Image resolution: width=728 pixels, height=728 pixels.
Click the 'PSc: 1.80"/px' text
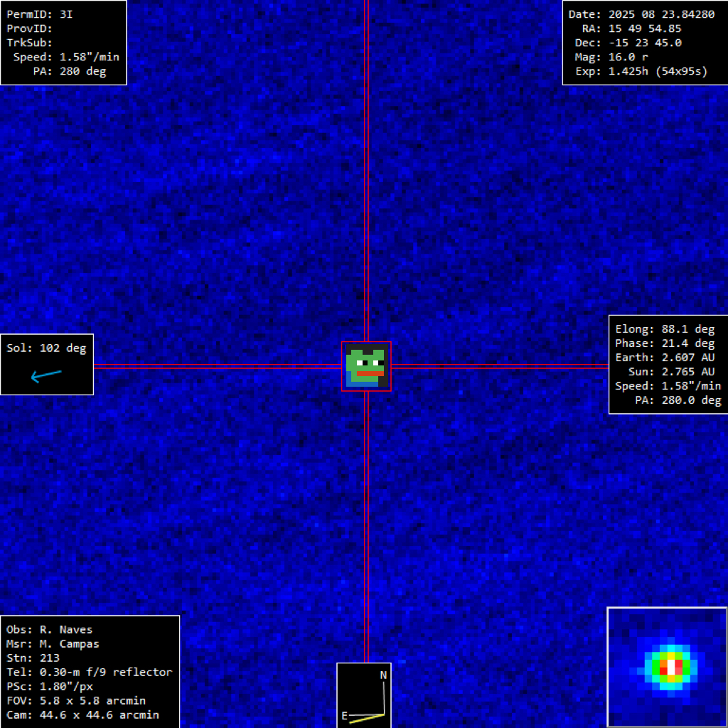(50, 687)
